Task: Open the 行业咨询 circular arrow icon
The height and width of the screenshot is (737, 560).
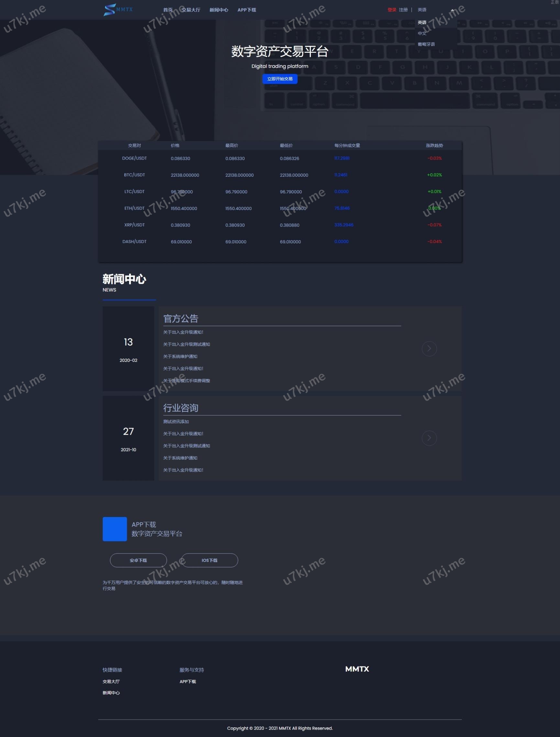Action: (429, 438)
